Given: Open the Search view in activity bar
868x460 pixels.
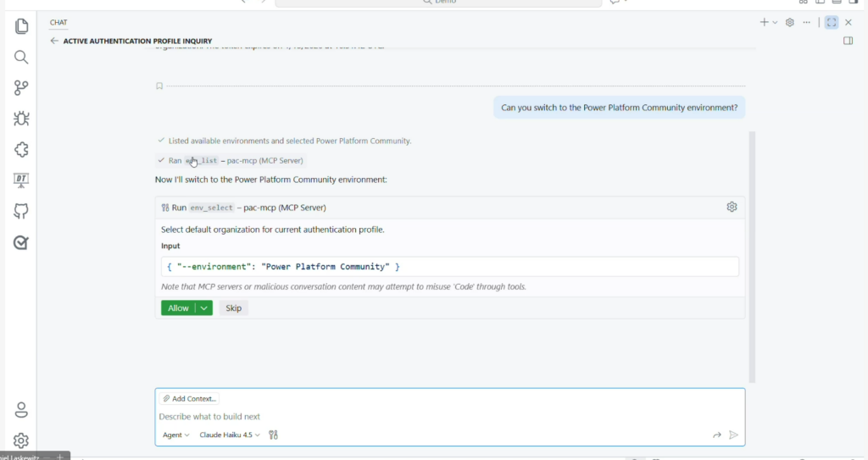Looking at the screenshot, I should tap(21, 57).
